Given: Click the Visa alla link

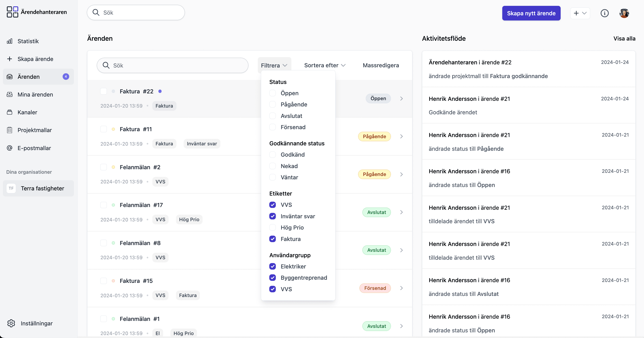Looking at the screenshot, I should click(x=624, y=38).
